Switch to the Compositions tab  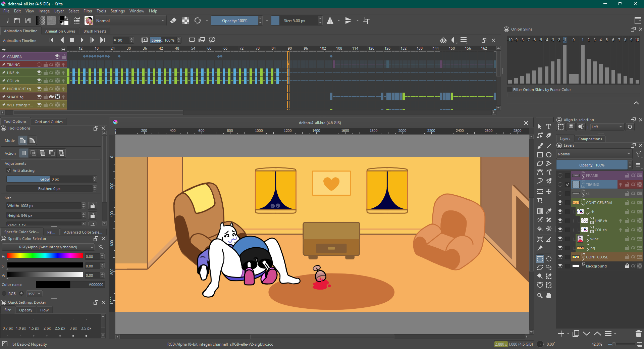(590, 139)
